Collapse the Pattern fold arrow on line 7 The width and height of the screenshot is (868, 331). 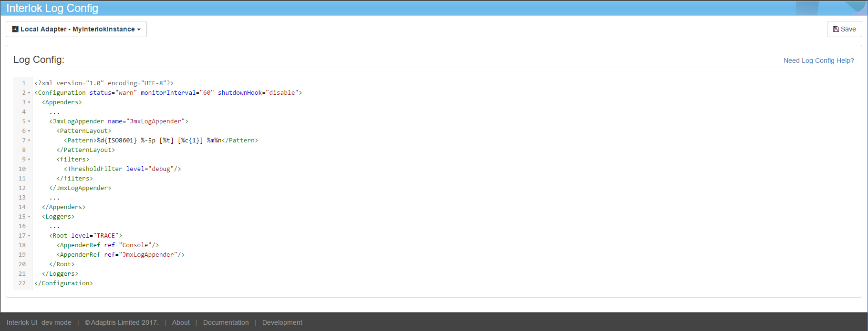pyautogui.click(x=29, y=140)
